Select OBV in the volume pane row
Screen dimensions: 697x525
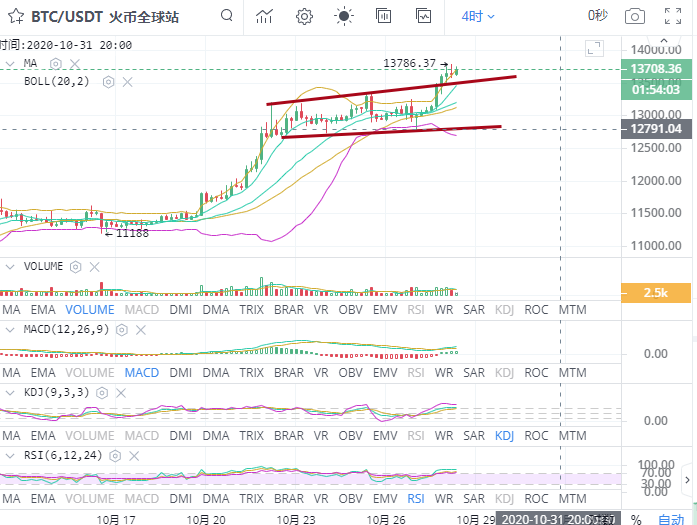(351, 310)
